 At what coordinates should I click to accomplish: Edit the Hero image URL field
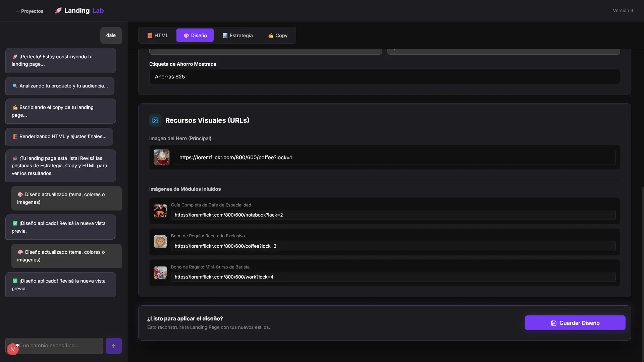pyautogui.click(x=394, y=158)
